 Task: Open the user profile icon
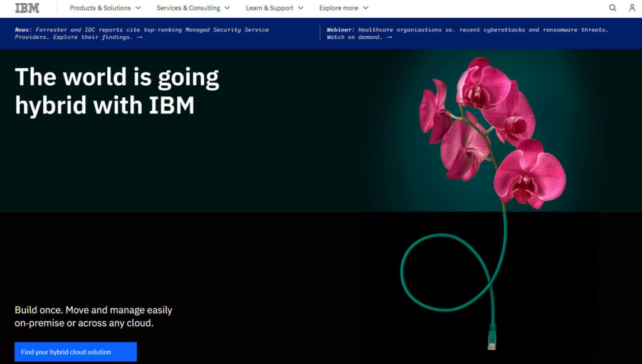pyautogui.click(x=632, y=8)
